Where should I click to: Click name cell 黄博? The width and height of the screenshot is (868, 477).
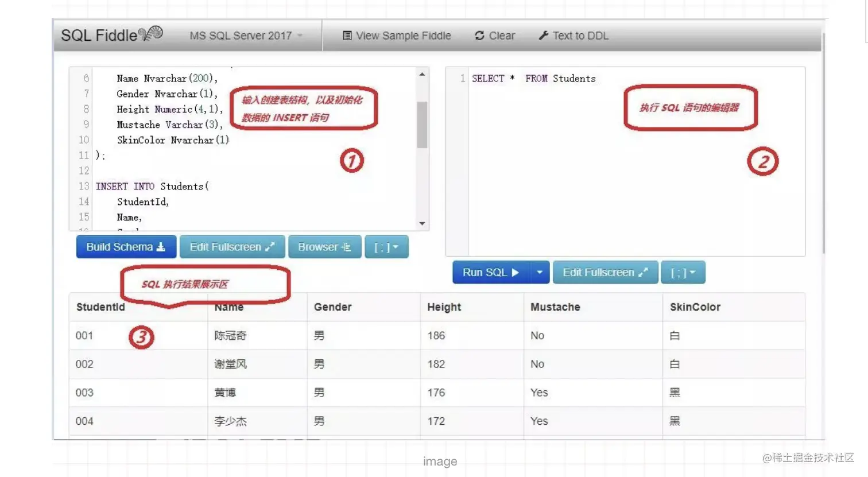[x=225, y=393]
